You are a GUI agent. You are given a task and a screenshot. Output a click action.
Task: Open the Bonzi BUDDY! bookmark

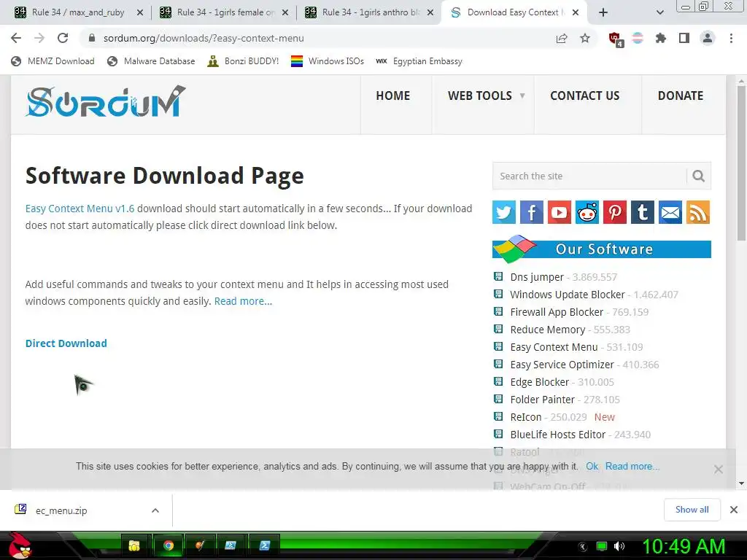coord(244,61)
